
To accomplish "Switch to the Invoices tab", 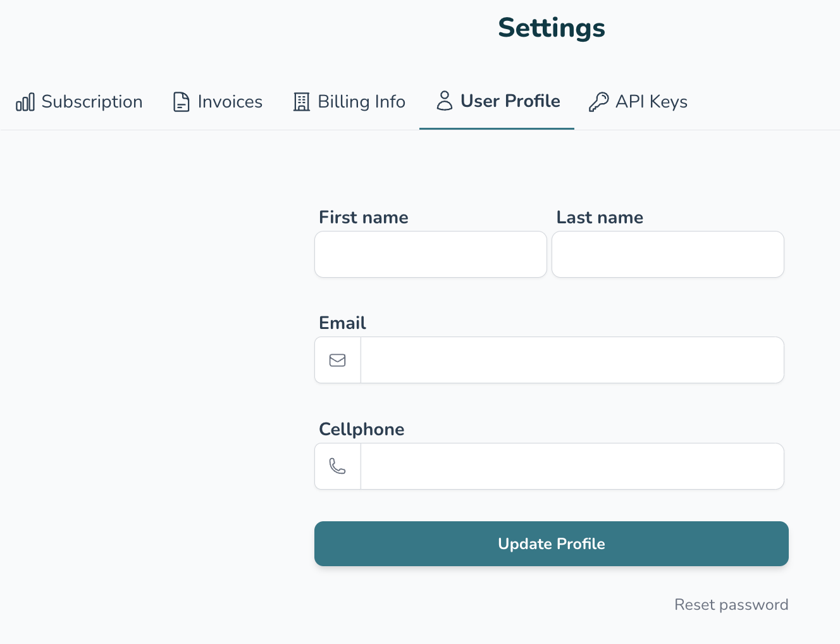I will 218,102.
